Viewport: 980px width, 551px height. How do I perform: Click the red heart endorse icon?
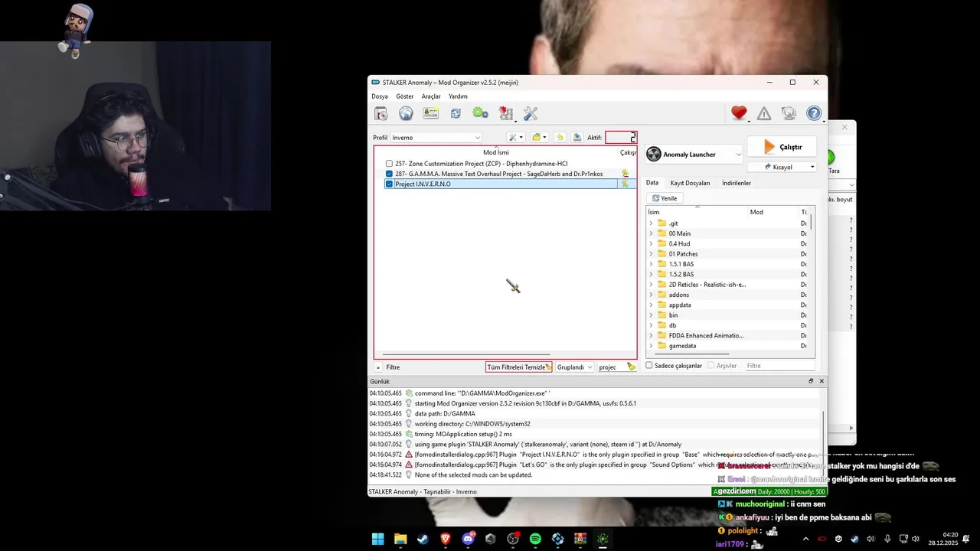[x=739, y=113]
